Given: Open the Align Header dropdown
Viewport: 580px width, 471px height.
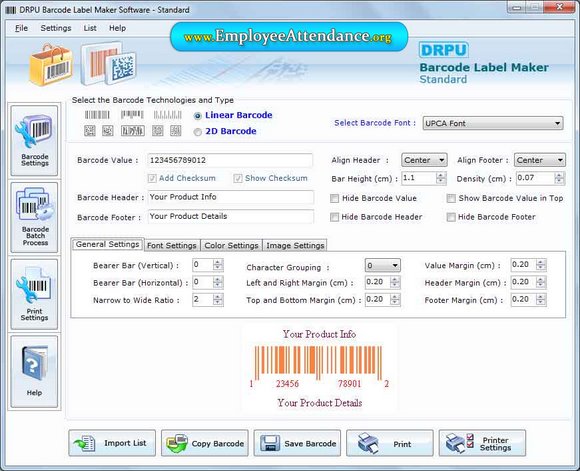Looking at the screenshot, I should pyautogui.click(x=424, y=160).
